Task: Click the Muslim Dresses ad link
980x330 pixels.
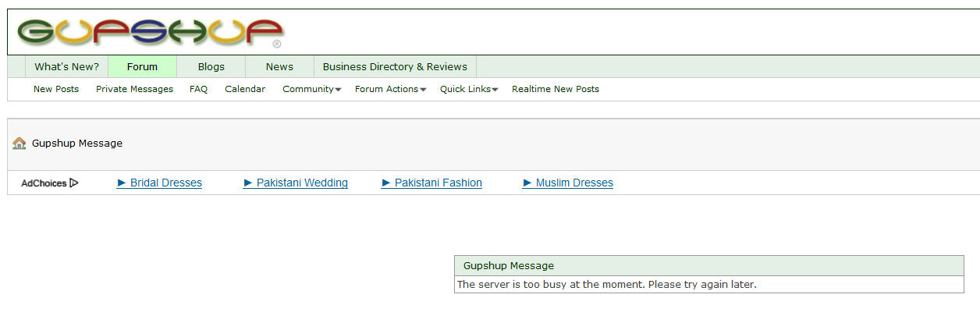Action: [x=574, y=183]
